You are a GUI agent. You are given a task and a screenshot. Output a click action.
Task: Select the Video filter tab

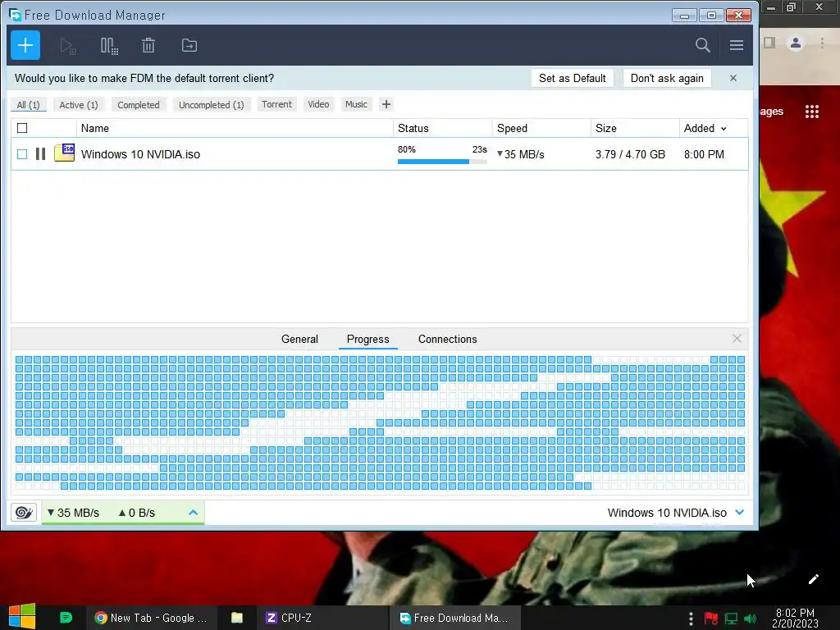pos(318,104)
